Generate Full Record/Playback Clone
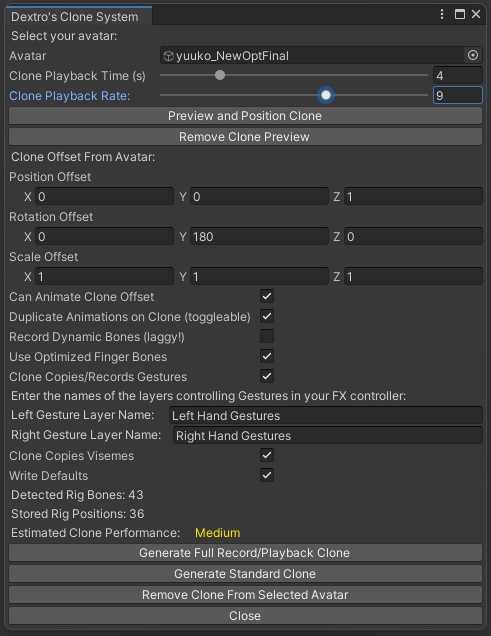This screenshot has height=636, width=491. click(245, 553)
